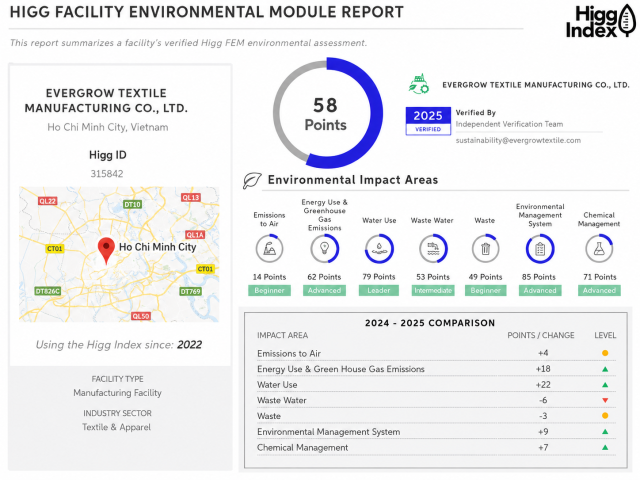Select the Emissions to Air factory icon

[x=269, y=249]
